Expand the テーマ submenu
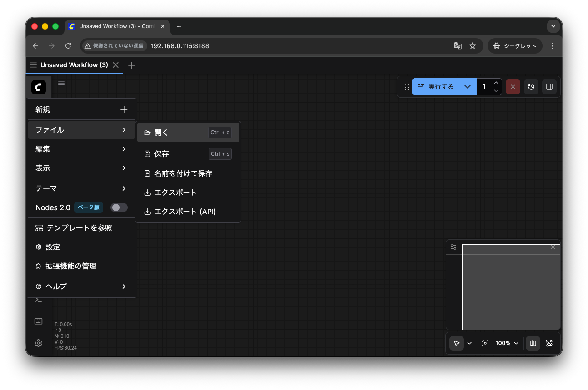 point(82,188)
